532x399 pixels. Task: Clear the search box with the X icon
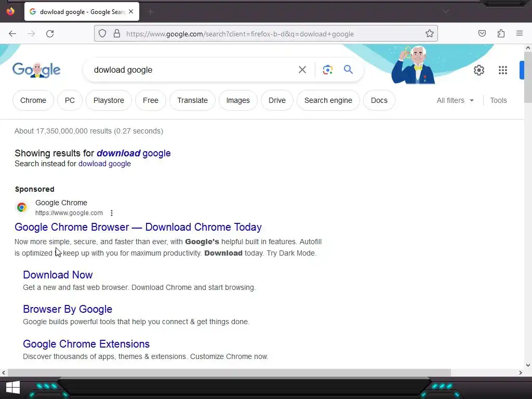click(302, 70)
